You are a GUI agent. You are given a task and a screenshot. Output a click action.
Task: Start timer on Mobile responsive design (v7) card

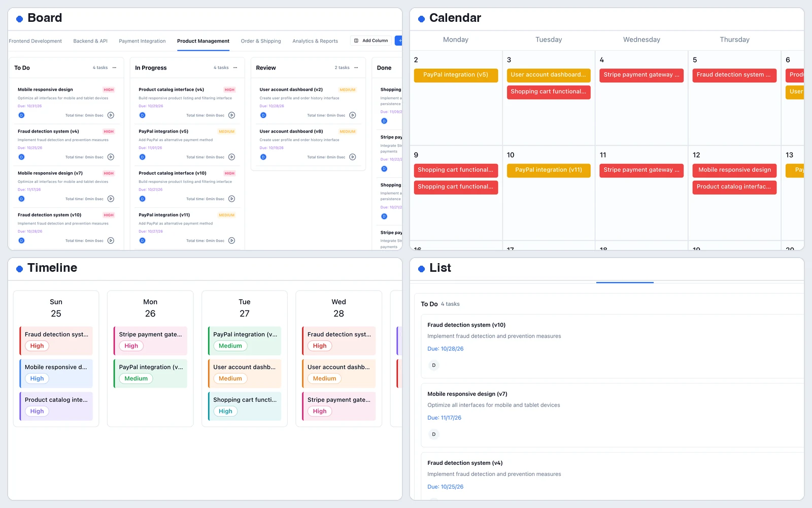(x=111, y=199)
